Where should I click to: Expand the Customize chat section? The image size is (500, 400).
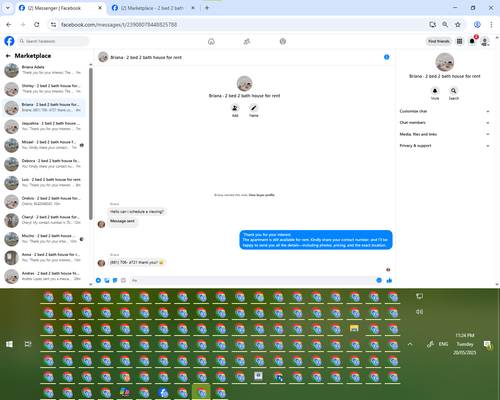444,111
